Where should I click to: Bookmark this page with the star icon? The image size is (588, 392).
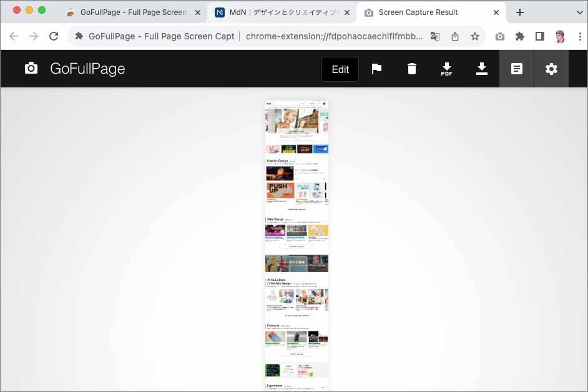click(x=475, y=36)
